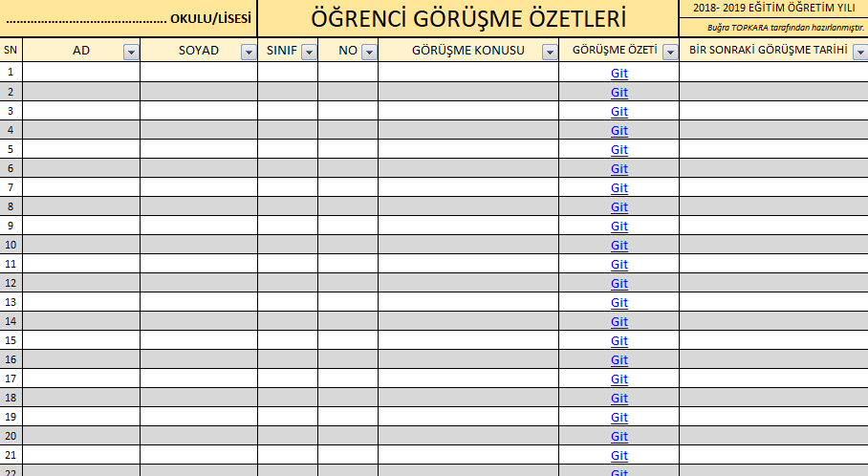Screen dimensions: 868x476
Task: Select the ÖĞRENCİ GÖRÜŞME ÖZETLERİ title cell
Action: [x=468, y=18]
